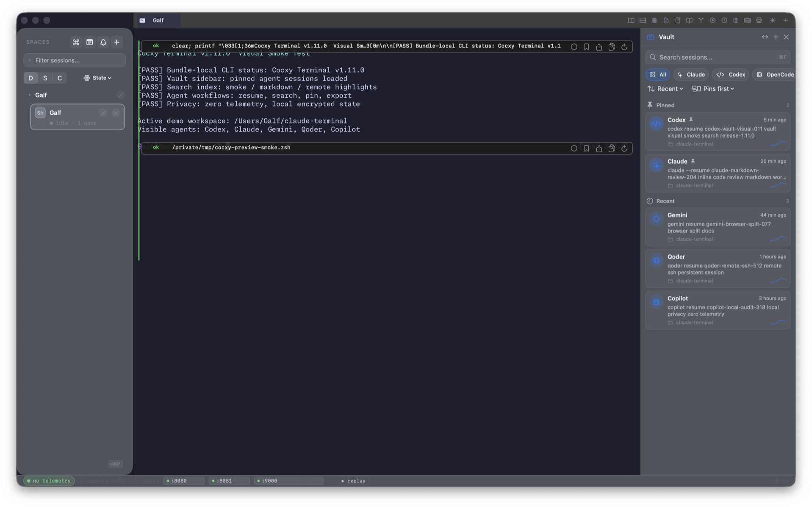
Task: Click the Pinned section header
Action: [x=718, y=105]
